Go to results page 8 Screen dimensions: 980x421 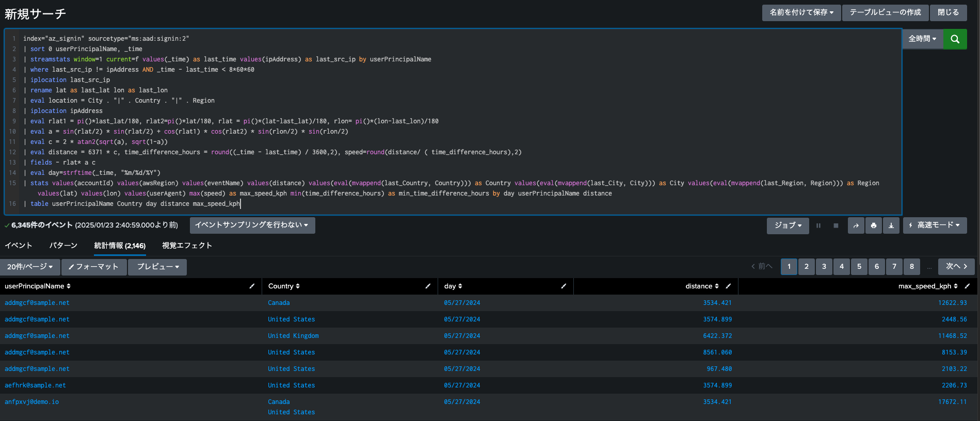point(912,267)
